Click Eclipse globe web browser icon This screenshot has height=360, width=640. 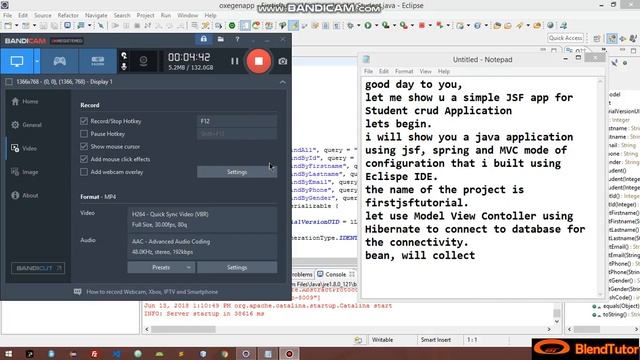(550, 25)
